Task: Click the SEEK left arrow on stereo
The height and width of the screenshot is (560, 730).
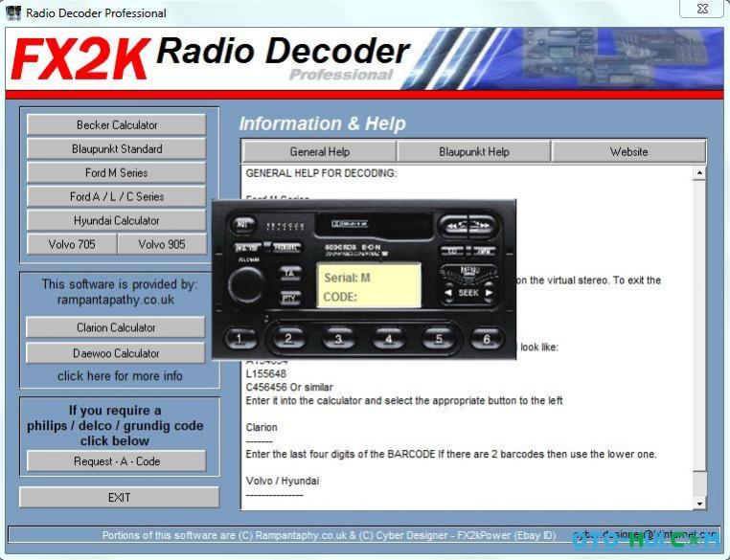Action: point(448,293)
